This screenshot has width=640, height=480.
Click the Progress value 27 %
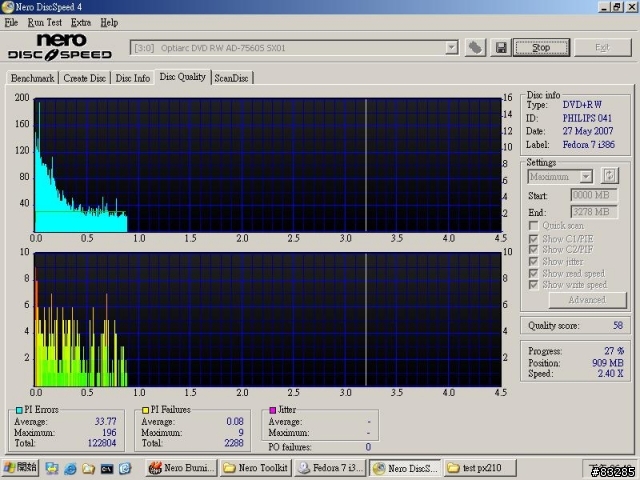pyautogui.click(x=614, y=351)
